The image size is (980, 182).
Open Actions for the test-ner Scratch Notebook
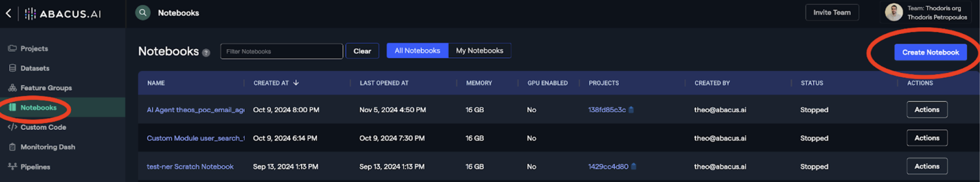(927, 166)
